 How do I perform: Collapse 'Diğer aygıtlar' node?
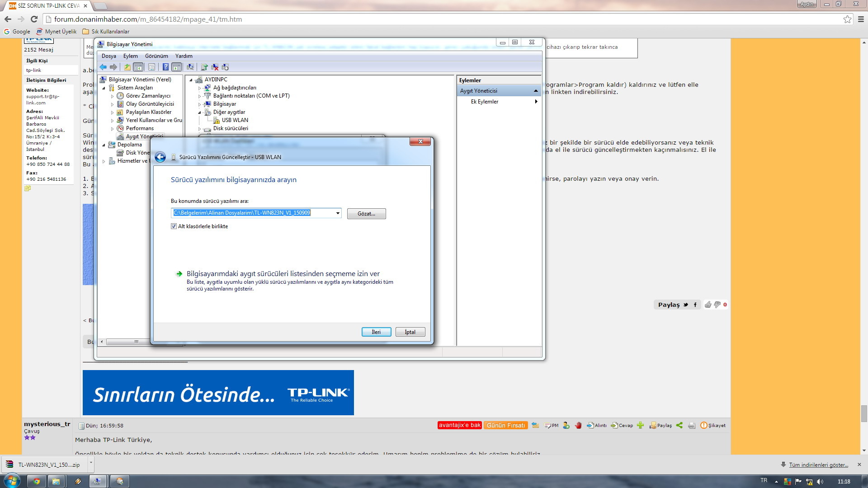coord(199,113)
